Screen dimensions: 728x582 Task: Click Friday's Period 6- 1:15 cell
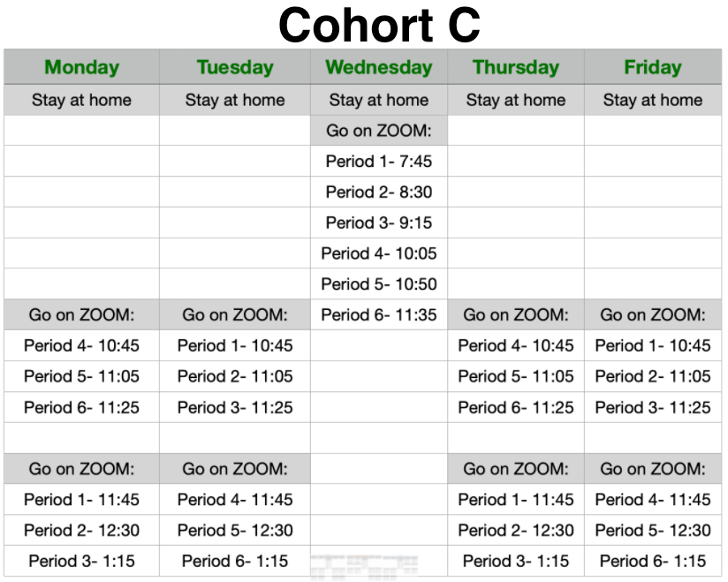coord(653,561)
